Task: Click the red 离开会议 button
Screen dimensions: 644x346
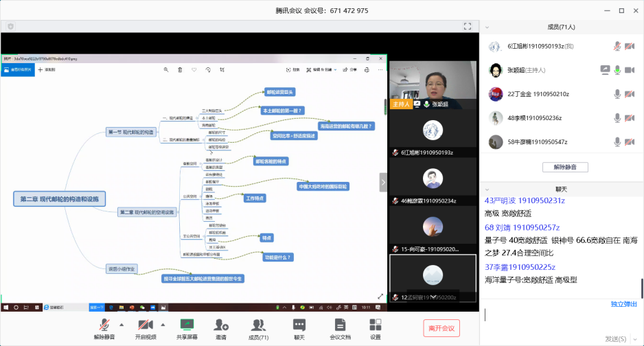Action: (x=441, y=328)
